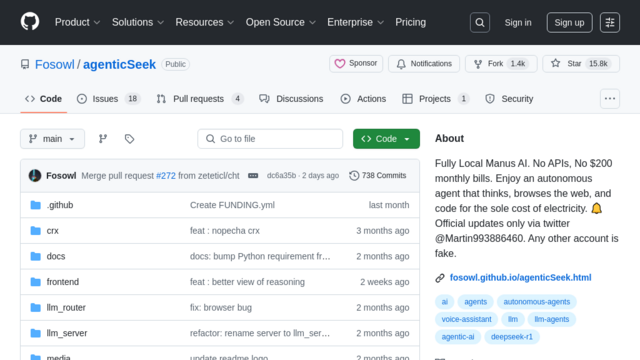Open the 'Create FUNDING.yml' commit message
Screen dimensions: 640x360
click(232, 205)
